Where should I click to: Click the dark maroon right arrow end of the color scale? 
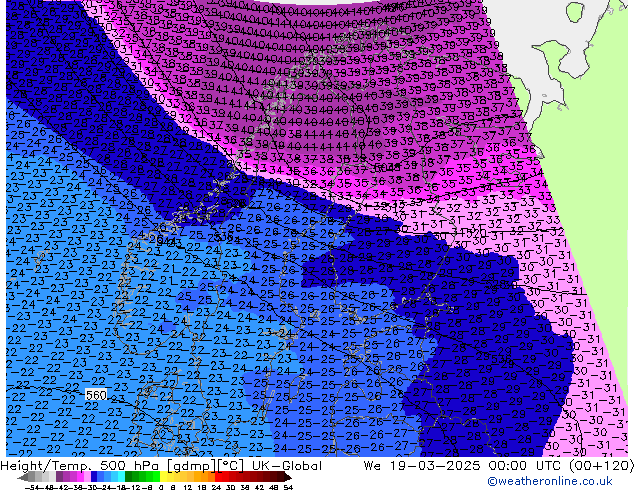click(x=287, y=478)
